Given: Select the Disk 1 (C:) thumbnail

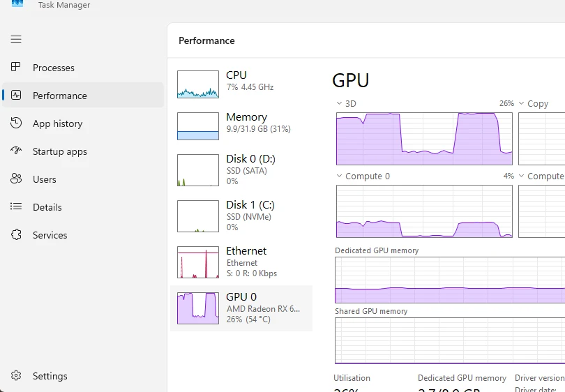Looking at the screenshot, I should tap(198, 216).
